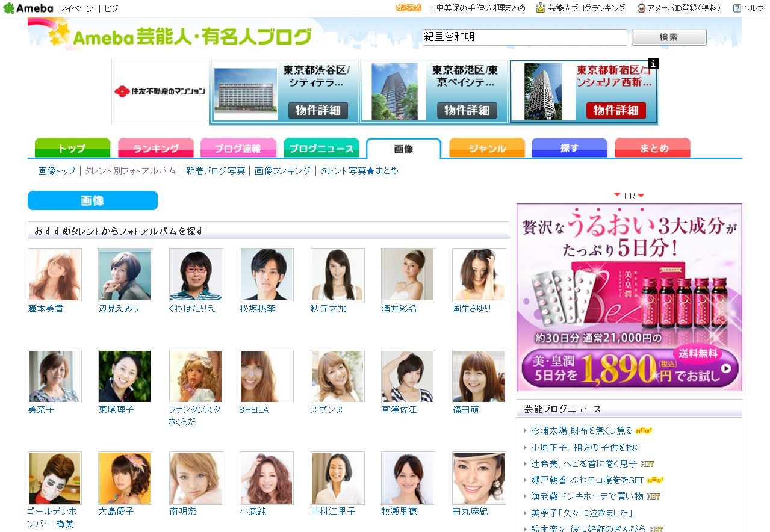The height and width of the screenshot is (532, 770).
Task: Click 宮澤佐江's photo thumbnail
Action: click(x=408, y=377)
